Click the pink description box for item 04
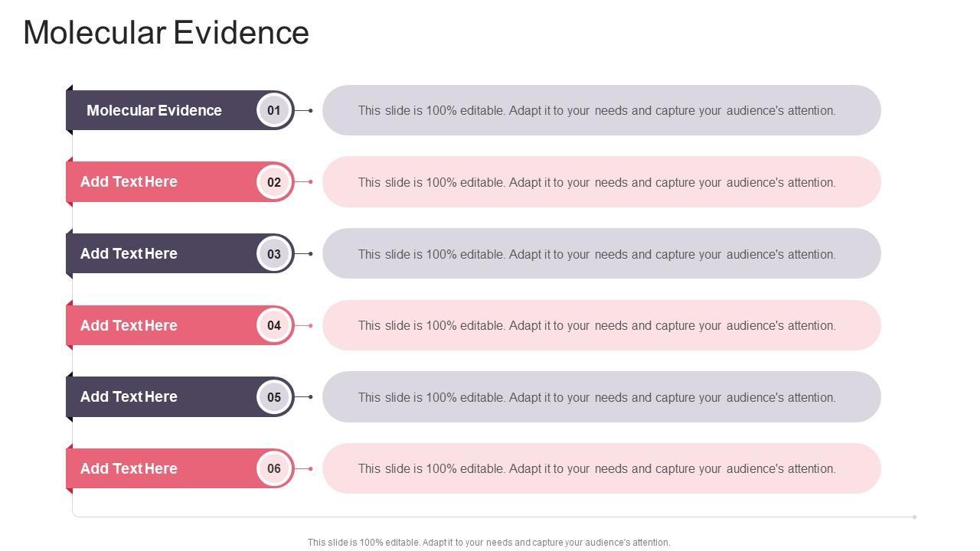Viewport: 980px width, 551px height. pyautogui.click(x=601, y=325)
